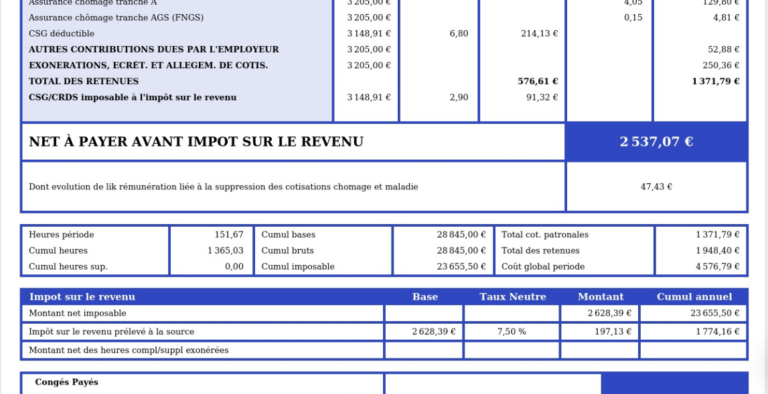Click the AGS employer rate 0,15

(x=633, y=18)
